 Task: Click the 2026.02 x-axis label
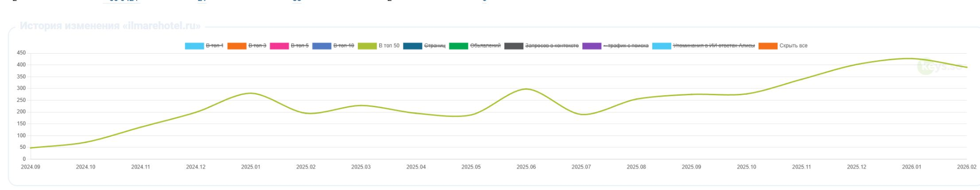coord(967,167)
